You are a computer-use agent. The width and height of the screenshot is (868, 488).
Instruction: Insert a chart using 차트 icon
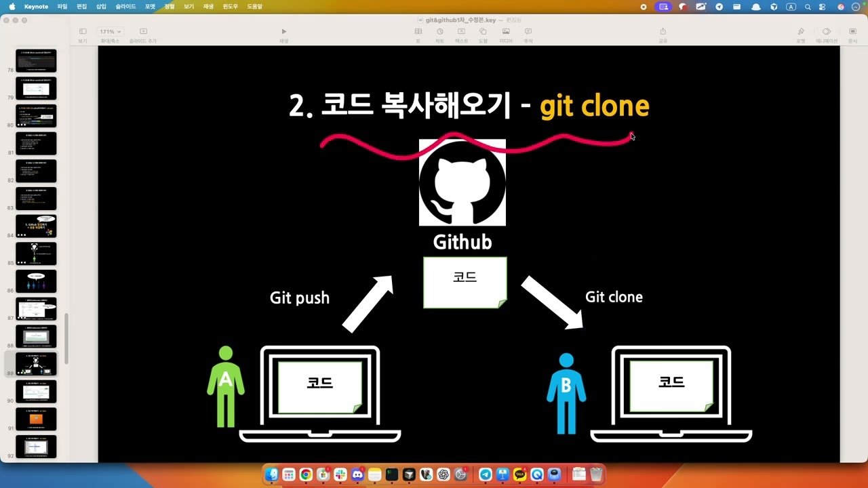pos(439,32)
